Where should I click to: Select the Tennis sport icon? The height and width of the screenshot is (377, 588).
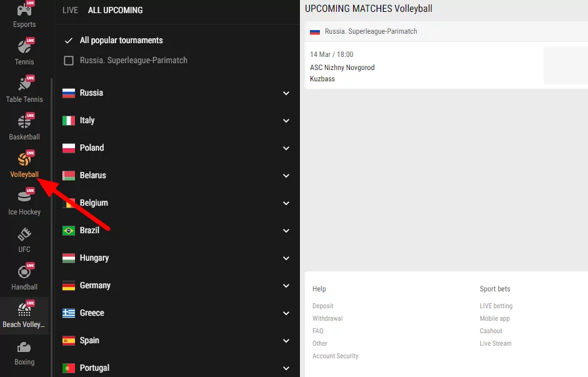point(24,51)
